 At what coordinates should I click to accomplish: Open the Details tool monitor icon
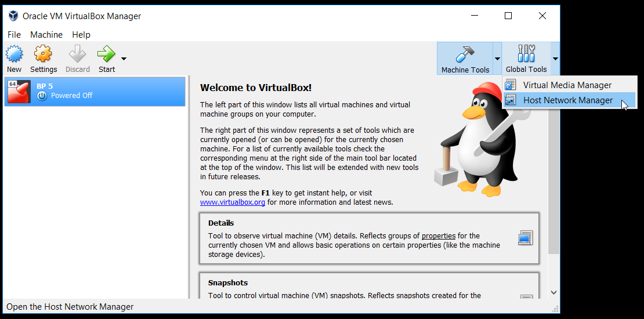click(x=525, y=238)
